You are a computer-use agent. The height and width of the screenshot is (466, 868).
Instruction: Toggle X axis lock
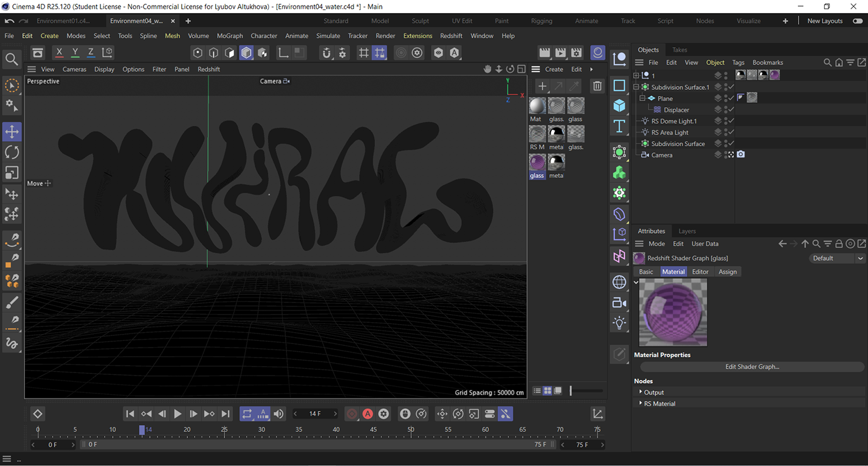pos(59,53)
